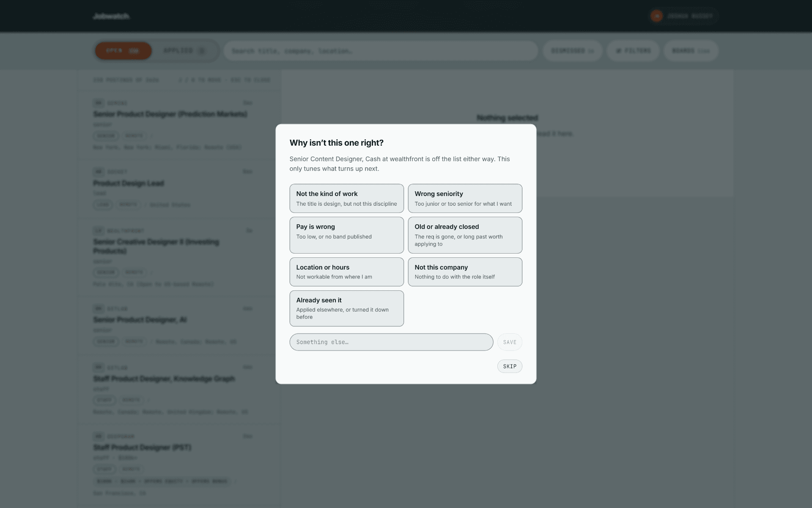Screen dimensions: 812x508
Task: Mark the posting as 'Old or already closed'
Action: coord(465,235)
